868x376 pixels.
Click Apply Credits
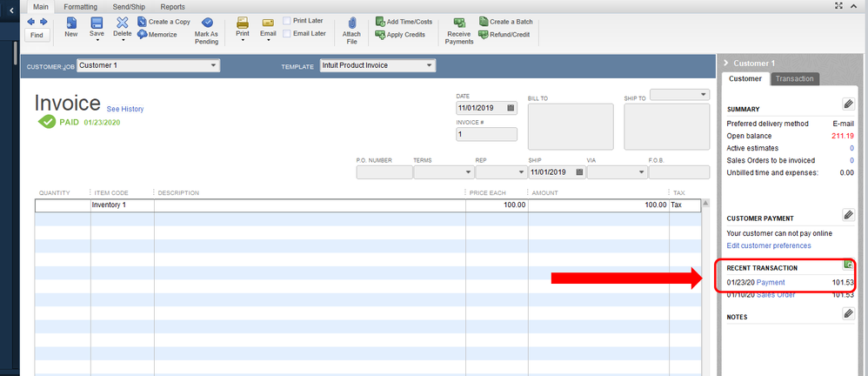coord(400,34)
